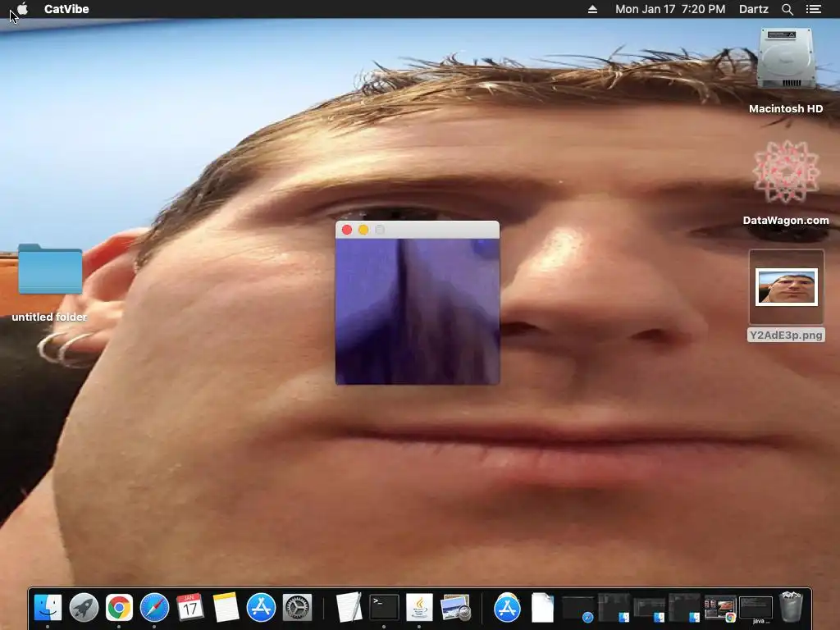Click the purple image inside CatVibe window
Image resolution: width=840 pixels, height=630 pixels.
pyautogui.click(x=418, y=311)
